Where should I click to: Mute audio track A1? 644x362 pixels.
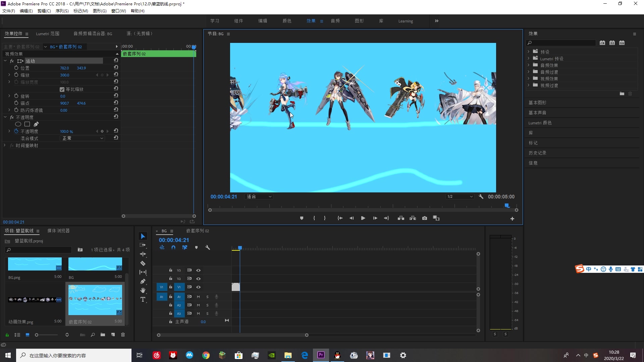pos(198,297)
